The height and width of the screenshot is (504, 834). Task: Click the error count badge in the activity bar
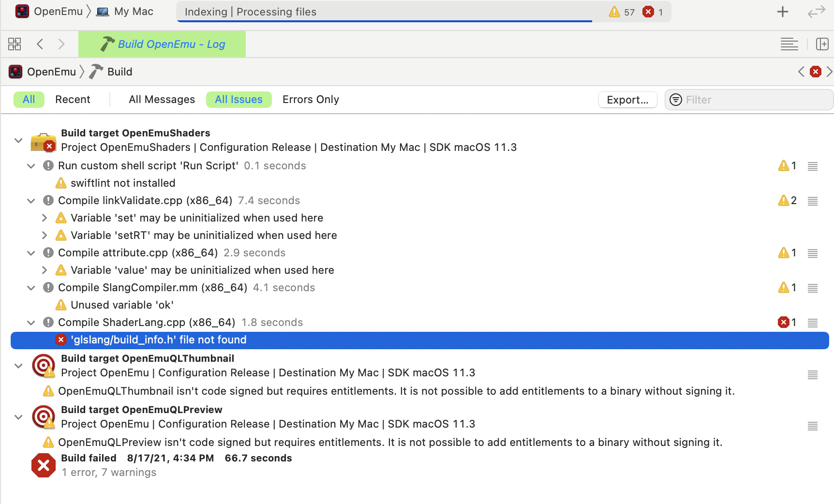652,12
